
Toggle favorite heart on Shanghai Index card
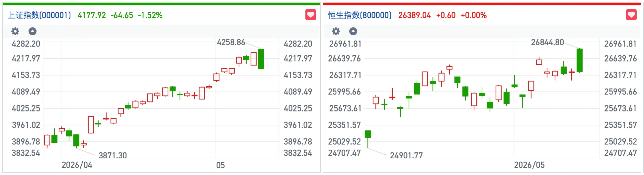[311, 15]
